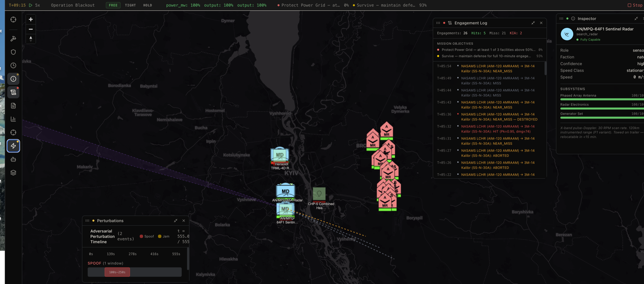Click the KIA: 2 counter in Engagement Log
Viewport: 644px width, 284px height.
pyautogui.click(x=516, y=33)
